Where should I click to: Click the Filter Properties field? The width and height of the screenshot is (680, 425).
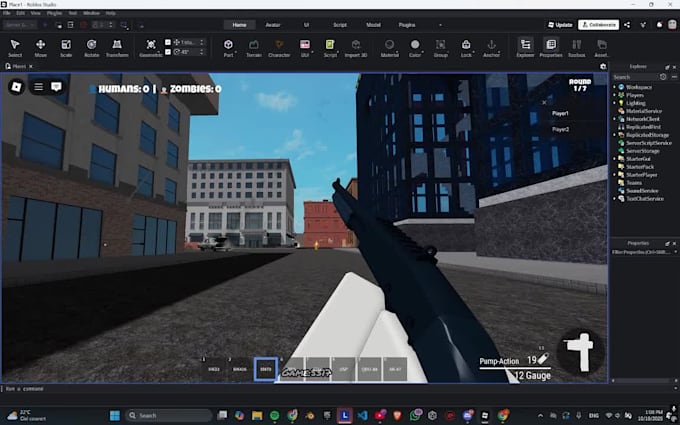pyautogui.click(x=643, y=252)
